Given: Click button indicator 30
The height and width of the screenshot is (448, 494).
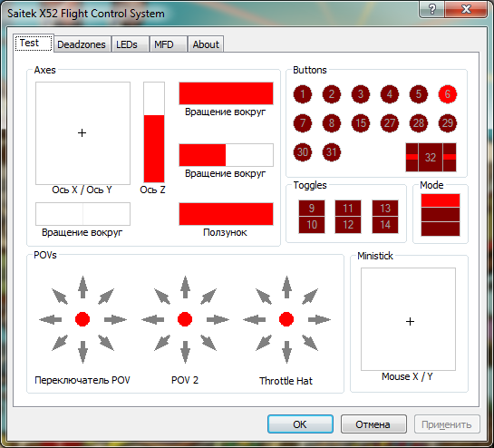Looking at the screenshot, I should click(303, 152).
